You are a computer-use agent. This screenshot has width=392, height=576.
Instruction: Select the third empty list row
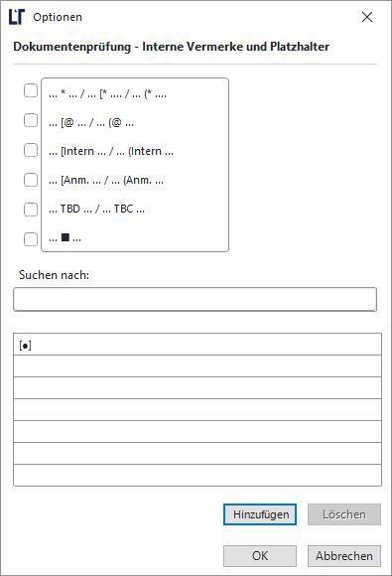click(197, 409)
